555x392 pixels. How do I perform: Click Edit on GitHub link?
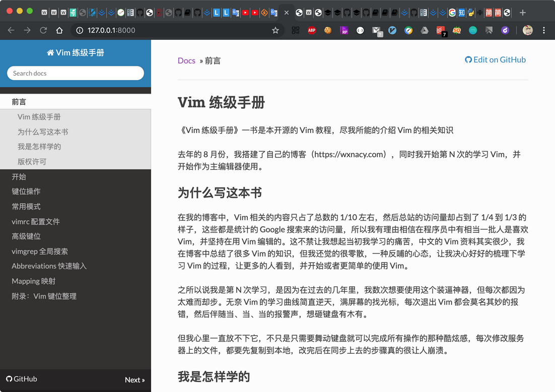(495, 60)
